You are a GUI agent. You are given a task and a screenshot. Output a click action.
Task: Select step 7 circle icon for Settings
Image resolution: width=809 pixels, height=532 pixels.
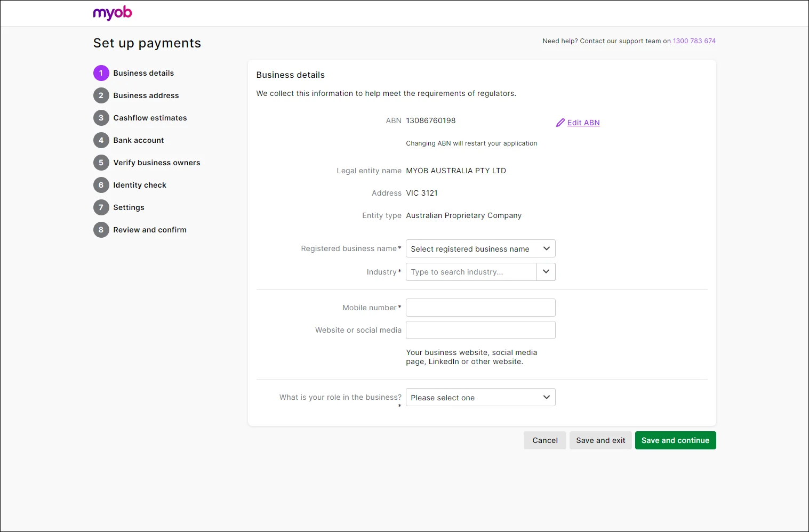101,207
